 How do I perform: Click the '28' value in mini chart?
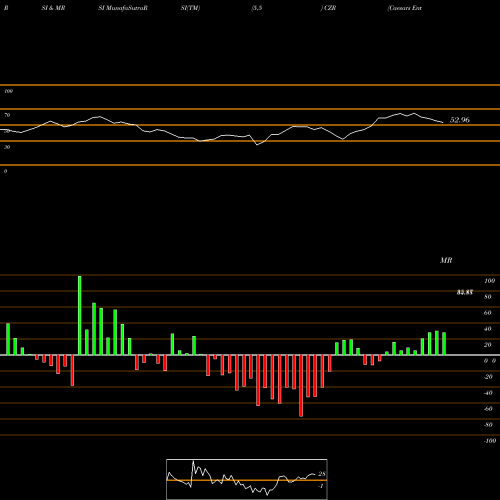click(322, 474)
